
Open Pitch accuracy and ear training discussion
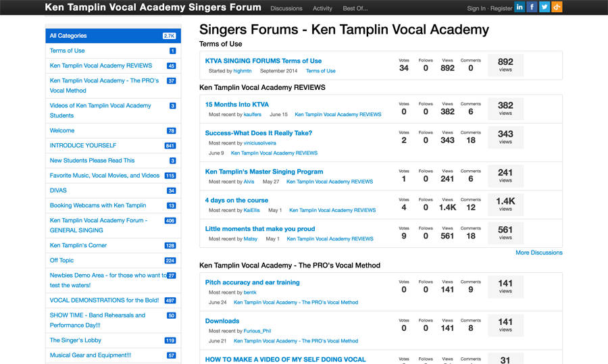coord(253,282)
